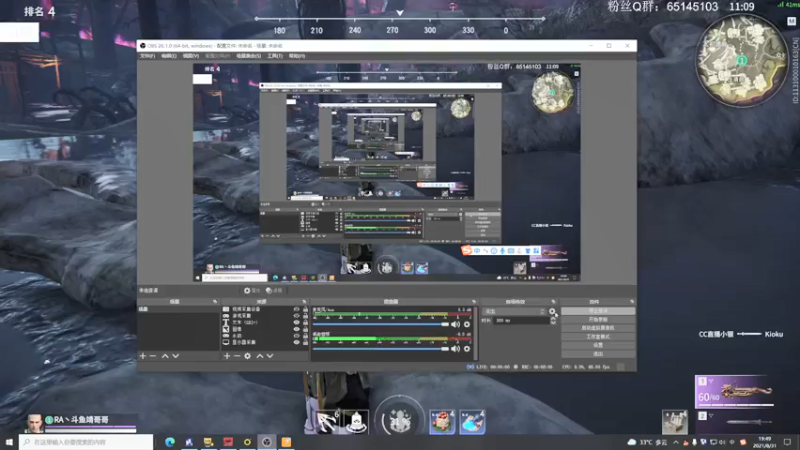800x450 pixels.
Task: Open the Edit menu in OBS
Action: [x=169, y=56]
